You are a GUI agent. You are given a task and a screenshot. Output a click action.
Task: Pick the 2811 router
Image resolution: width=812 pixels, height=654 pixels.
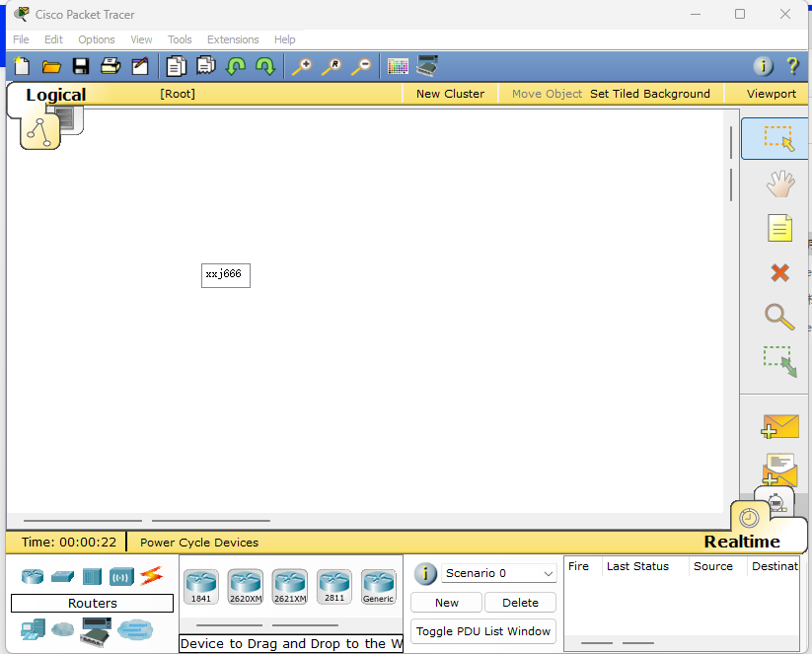tap(334, 587)
